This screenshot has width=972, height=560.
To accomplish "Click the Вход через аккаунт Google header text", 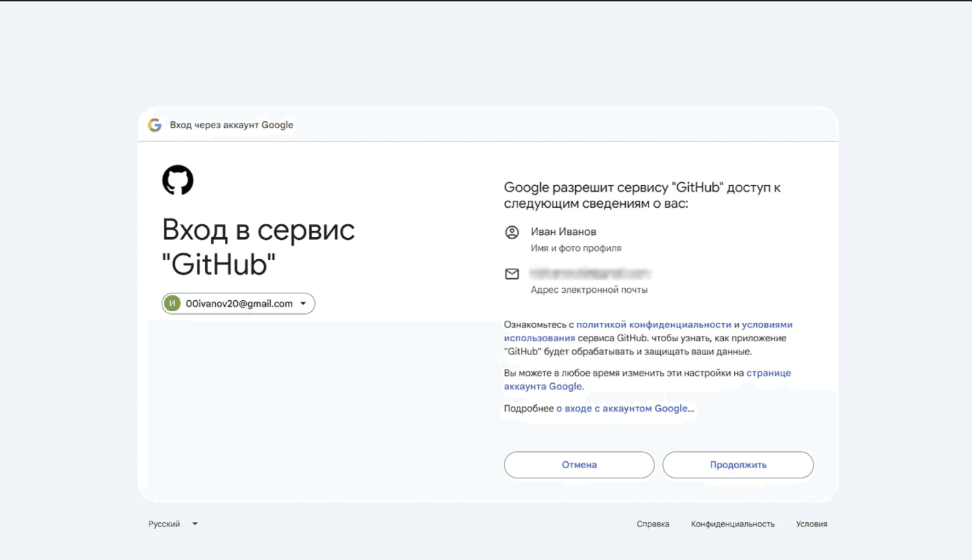I will pos(232,125).
